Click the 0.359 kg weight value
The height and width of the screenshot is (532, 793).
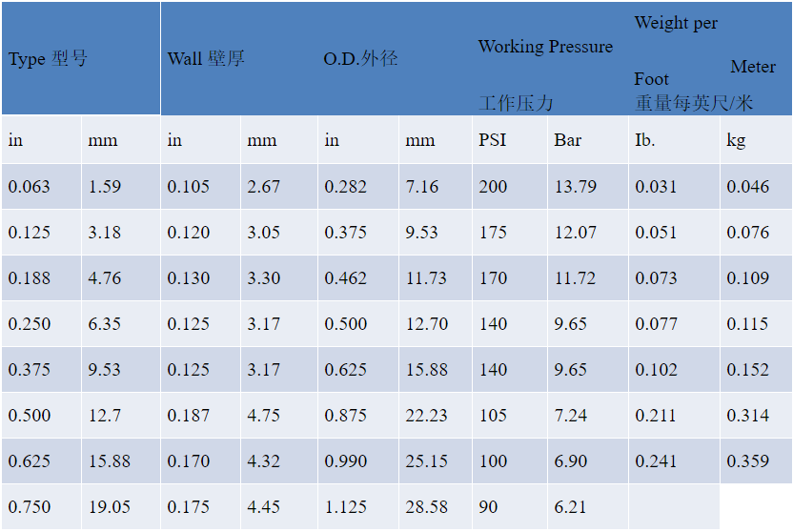(747, 461)
